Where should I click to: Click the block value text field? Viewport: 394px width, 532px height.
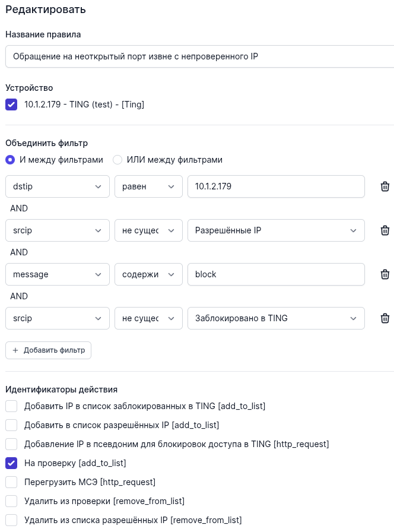(x=276, y=274)
